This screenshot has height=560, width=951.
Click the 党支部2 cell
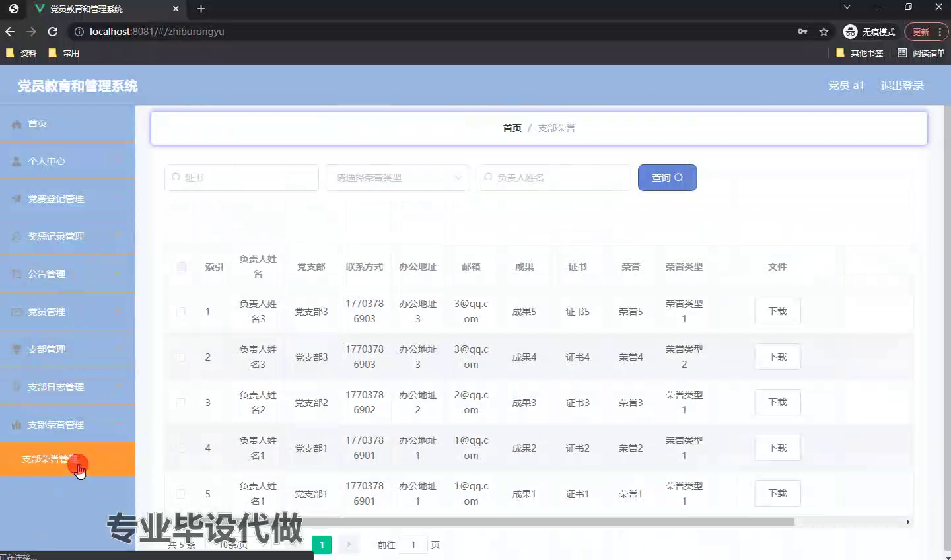[x=311, y=403]
